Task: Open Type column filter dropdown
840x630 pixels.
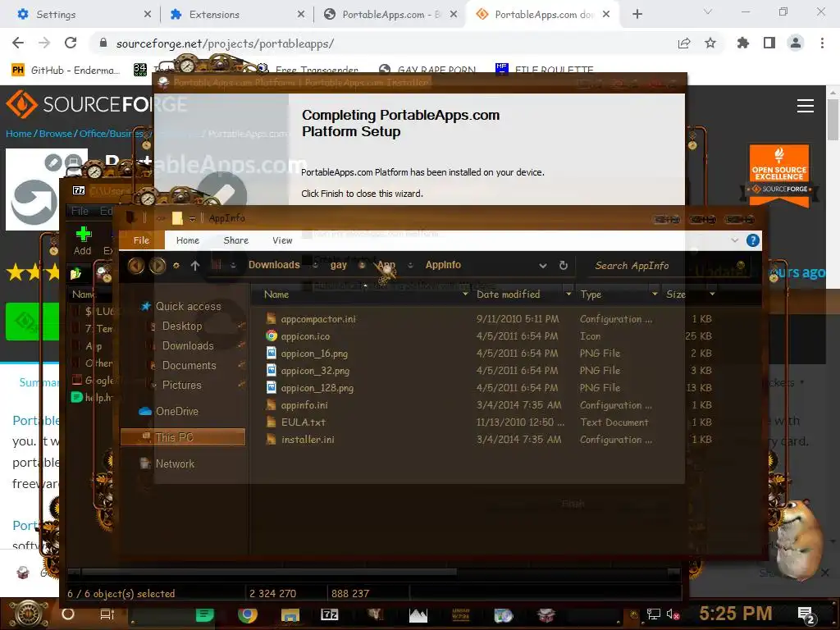Action: click(655, 294)
